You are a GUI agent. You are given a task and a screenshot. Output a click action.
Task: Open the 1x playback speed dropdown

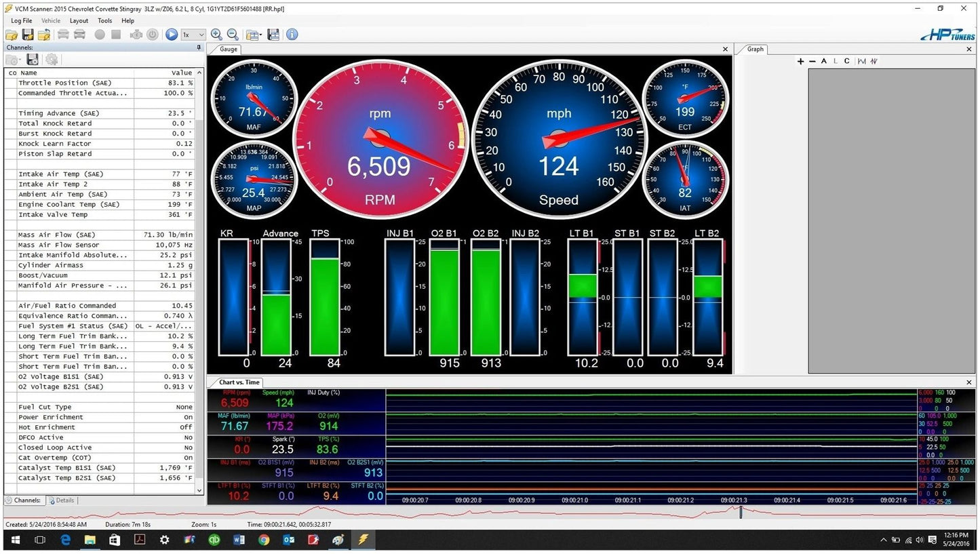pos(193,34)
